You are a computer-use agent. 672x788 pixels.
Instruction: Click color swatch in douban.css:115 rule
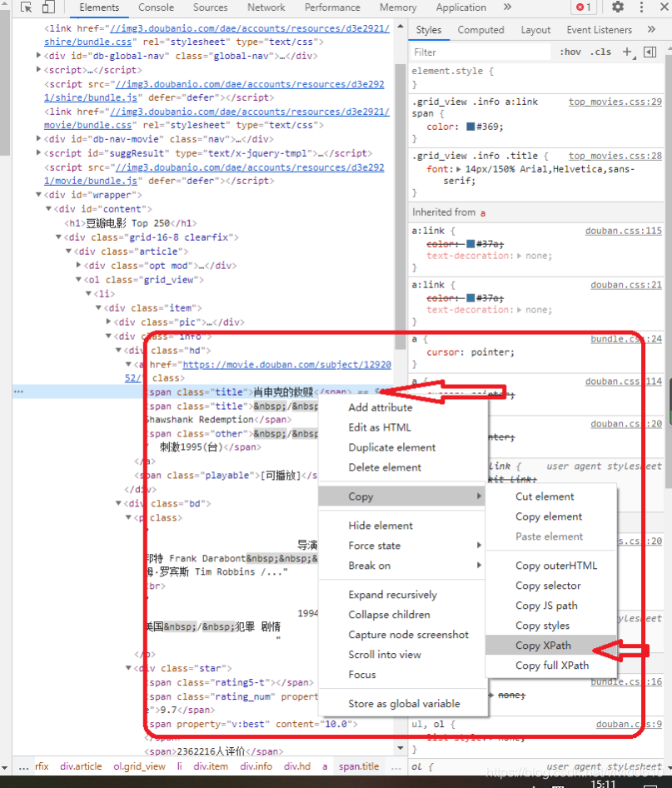tap(470, 244)
